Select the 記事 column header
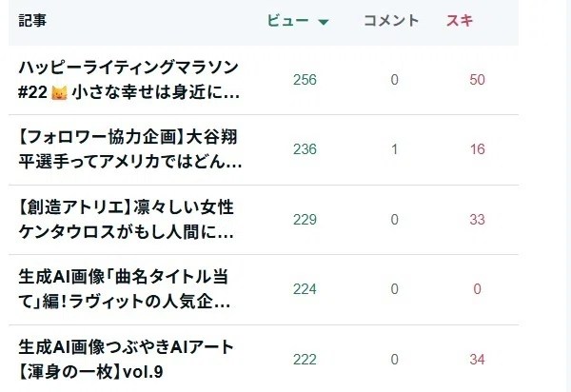Image resolution: width=571 pixels, height=392 pixels. (x=32, y=20)
